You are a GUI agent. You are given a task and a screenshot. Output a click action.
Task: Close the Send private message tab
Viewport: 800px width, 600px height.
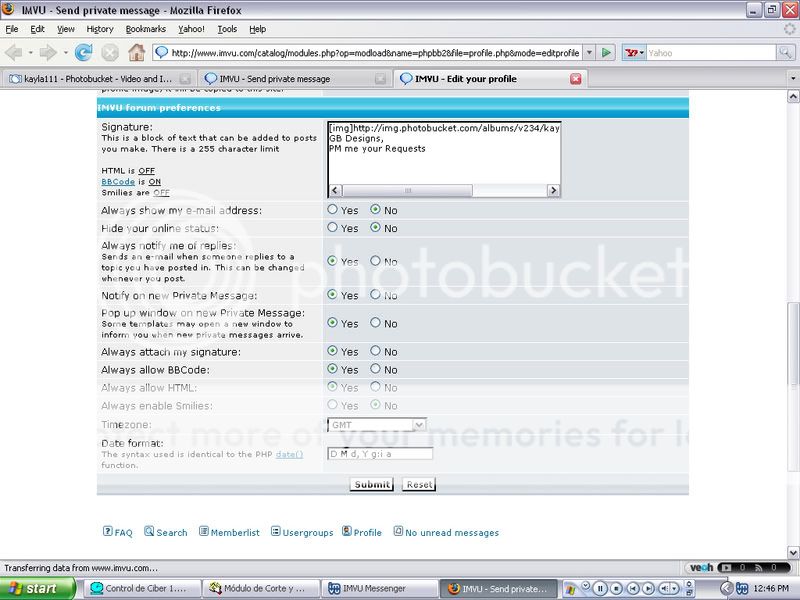[380, 79]
